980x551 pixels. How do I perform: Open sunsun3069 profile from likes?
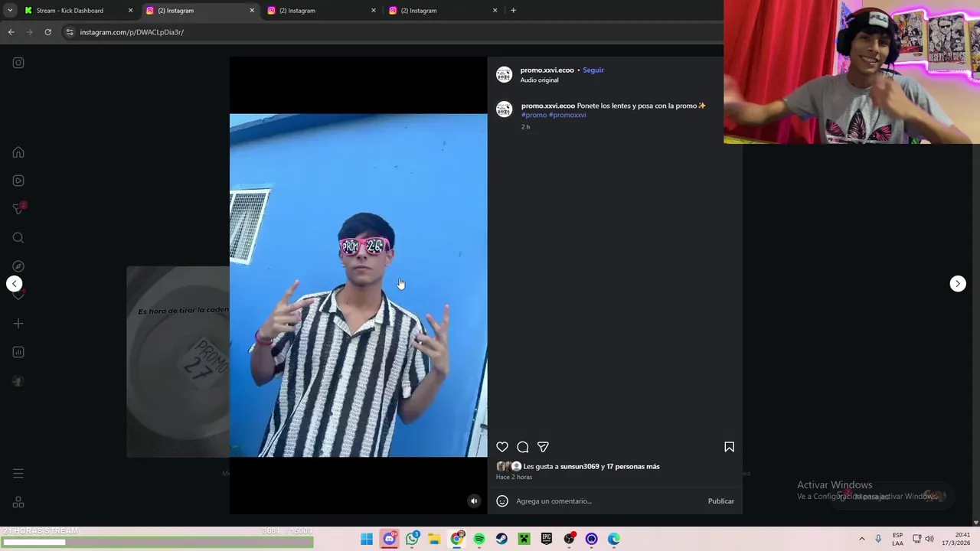click(x=580, y=466)
